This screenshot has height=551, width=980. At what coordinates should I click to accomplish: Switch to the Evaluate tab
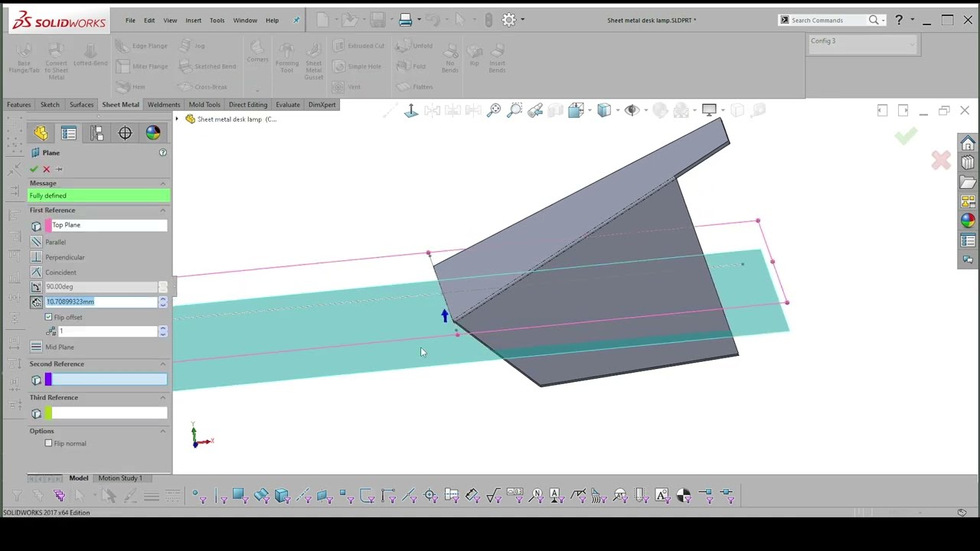(288, 105)
